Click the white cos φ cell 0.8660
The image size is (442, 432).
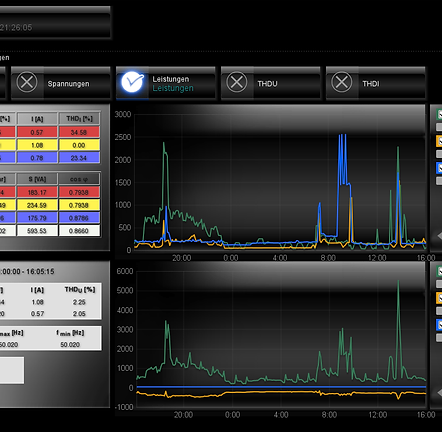click(79, 231)
